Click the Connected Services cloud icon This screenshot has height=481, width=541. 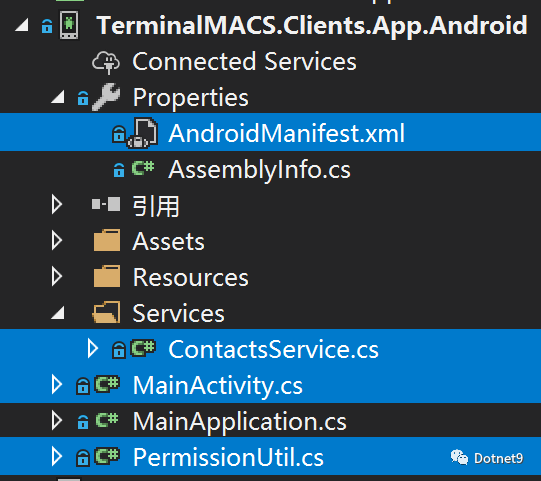(x=106, y=62)
